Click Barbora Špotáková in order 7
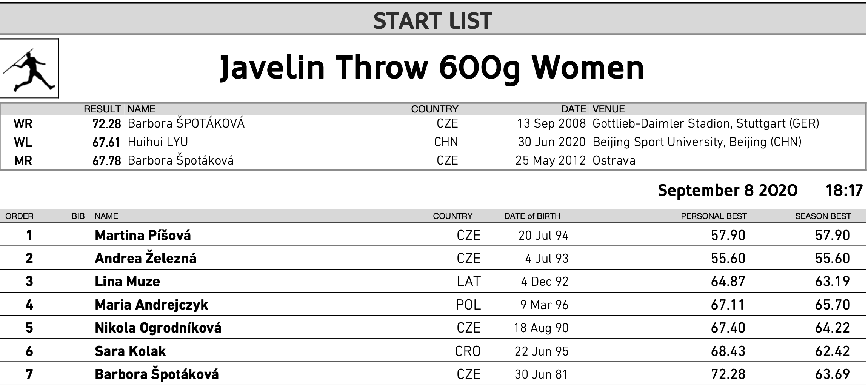 157,374
